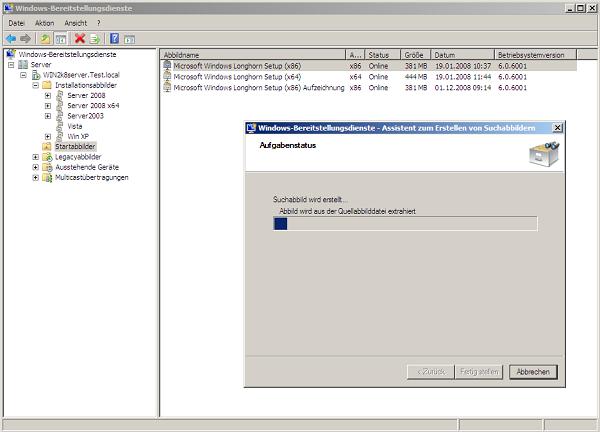Close the Suchabbilder wizard dialog
This screenshot has height=432, width=600.
558,128
